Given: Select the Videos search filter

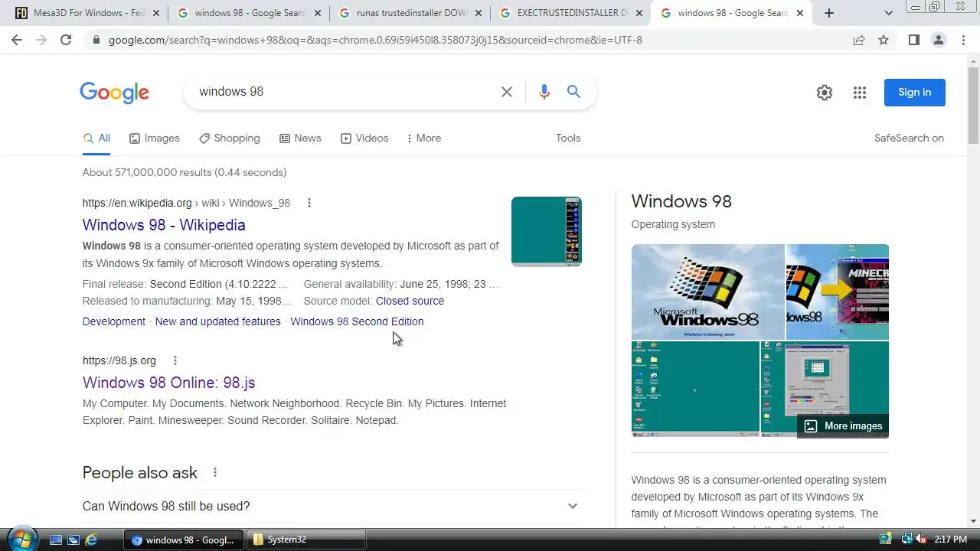Looking at the screenshot, I should [364, 139].
